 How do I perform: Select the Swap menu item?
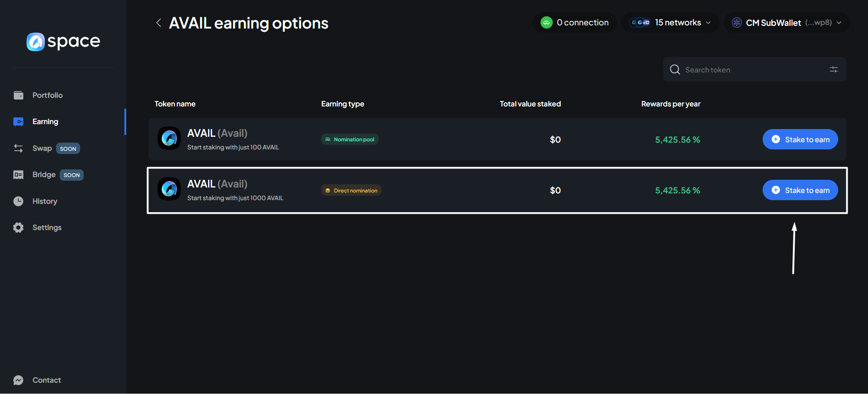42,148
